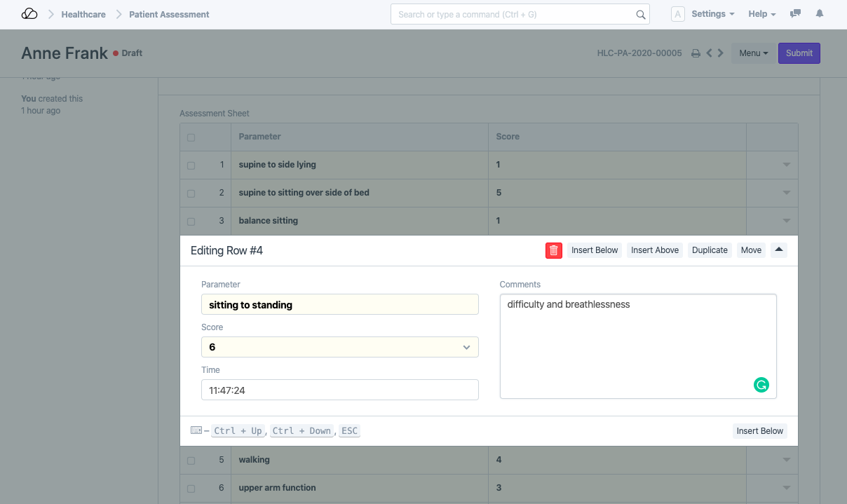The image size is (847, 504).
Task: Delete row 4 with red trash icon
Action: tap(554, 250)
